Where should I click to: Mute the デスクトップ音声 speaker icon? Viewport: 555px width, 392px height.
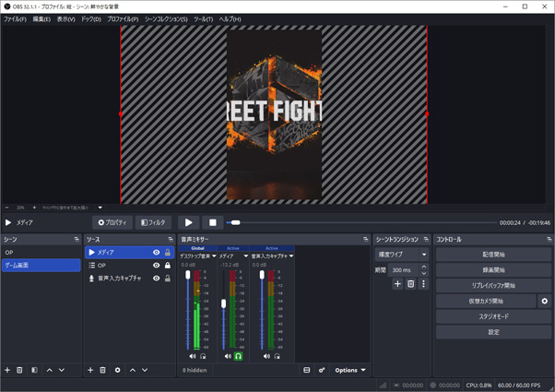tap(193, 356)
